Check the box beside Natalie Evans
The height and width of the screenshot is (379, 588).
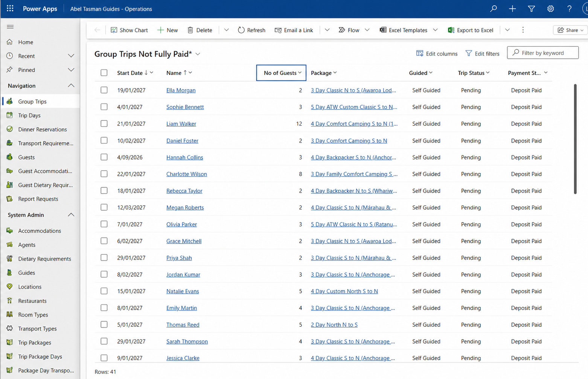pyautogui.click(x=104, y=291)
